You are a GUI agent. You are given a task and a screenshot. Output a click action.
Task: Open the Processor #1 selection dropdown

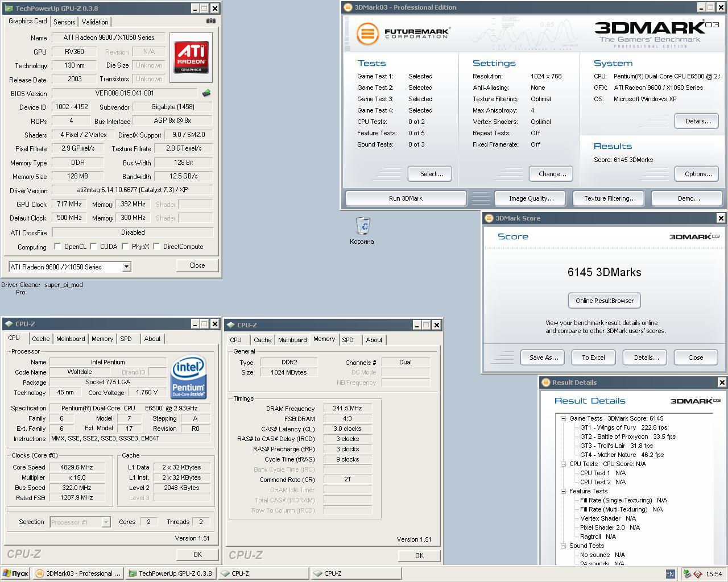point(106,522)
